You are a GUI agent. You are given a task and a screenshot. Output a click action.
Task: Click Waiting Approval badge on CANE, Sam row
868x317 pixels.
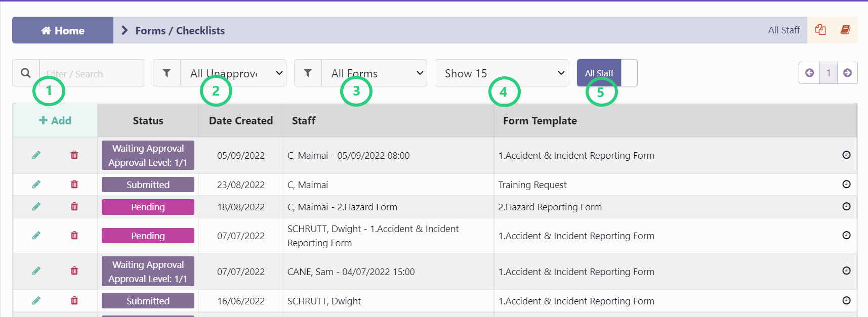click(148, 271)
